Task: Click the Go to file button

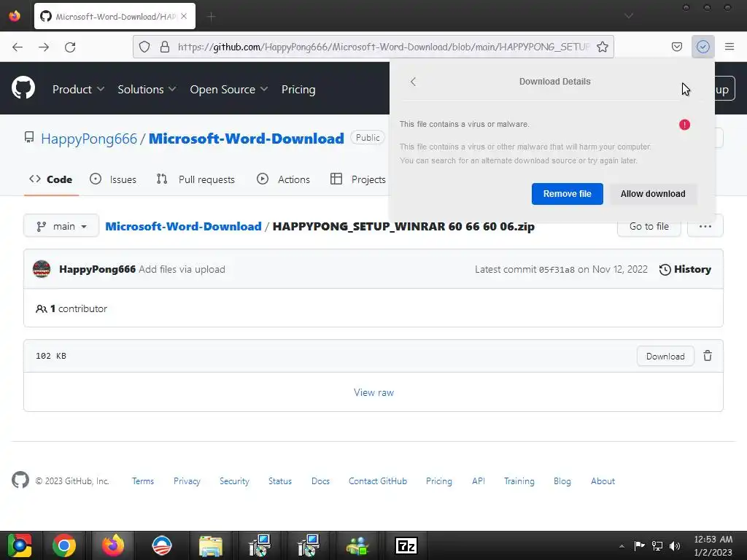Action: (x=649, y=226)
